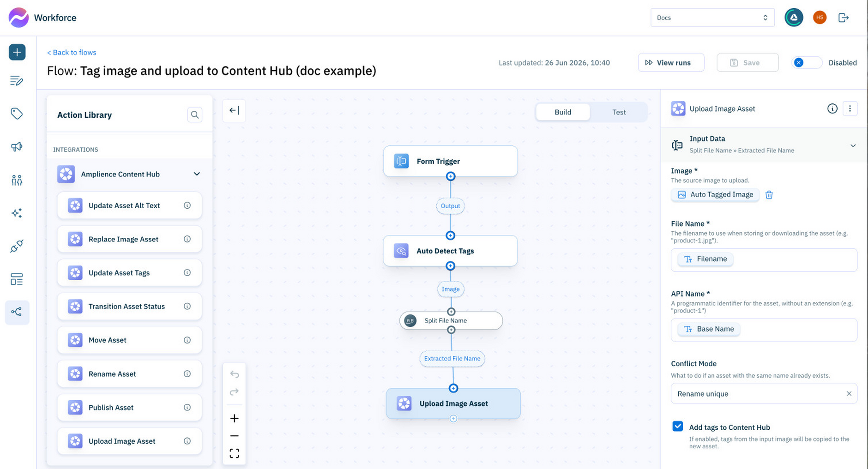The image size is (868, 469).
Task: Show info for Replace Image Asset
Action: [x=187, y=239]
